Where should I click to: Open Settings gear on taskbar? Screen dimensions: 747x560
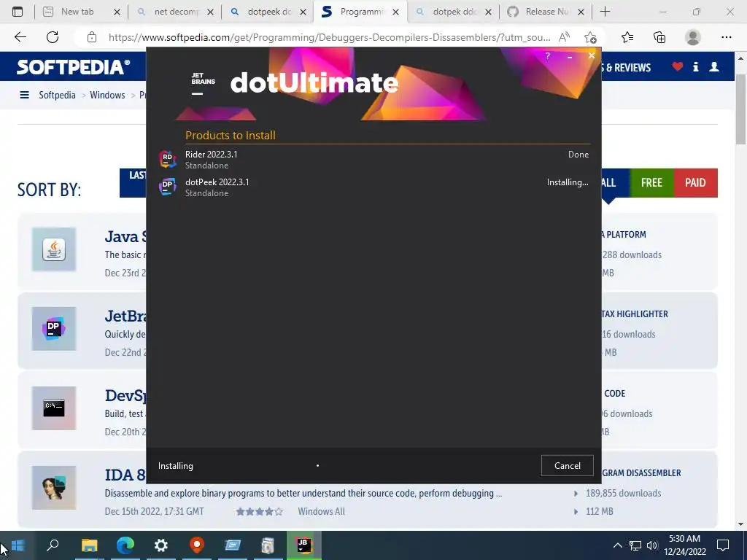(161, 545)
